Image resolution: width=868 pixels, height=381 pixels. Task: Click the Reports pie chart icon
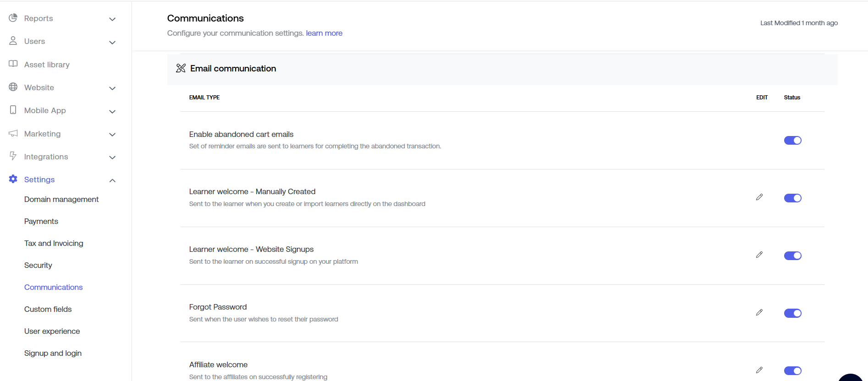click(x=13, y=18)
